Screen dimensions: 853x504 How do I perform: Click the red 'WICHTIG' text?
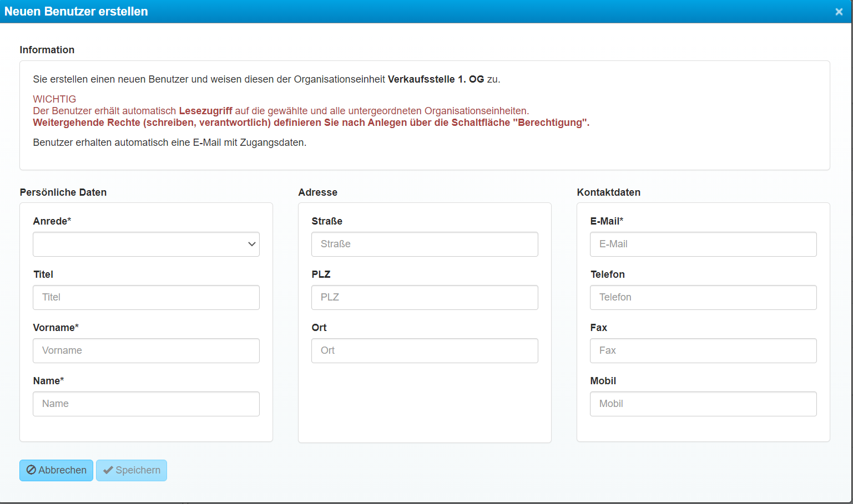pyautogui.click(x=54, y=99)
